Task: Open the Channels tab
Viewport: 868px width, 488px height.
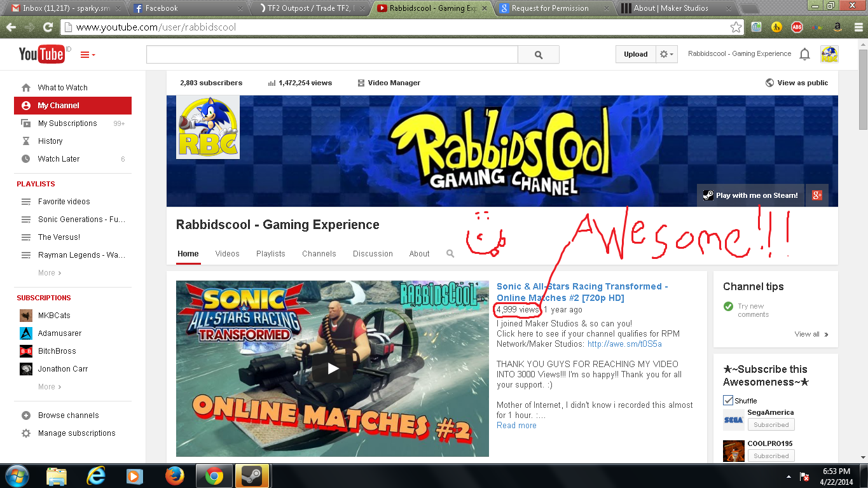Action: pos(319,254)
